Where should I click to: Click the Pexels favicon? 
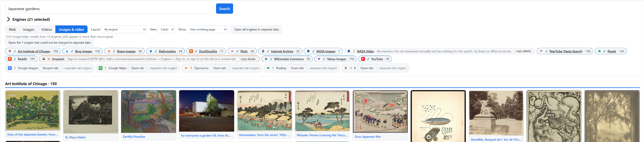coord(599,51)
